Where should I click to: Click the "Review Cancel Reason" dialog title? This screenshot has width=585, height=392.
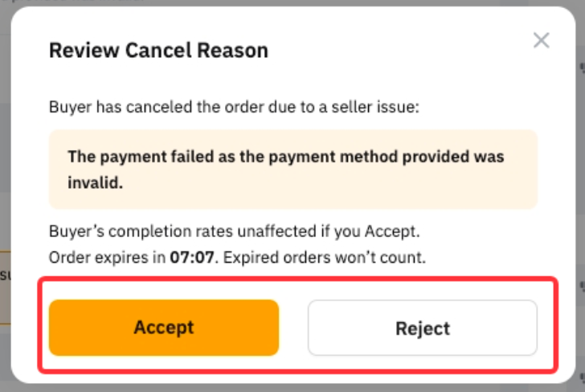[158, 51]
